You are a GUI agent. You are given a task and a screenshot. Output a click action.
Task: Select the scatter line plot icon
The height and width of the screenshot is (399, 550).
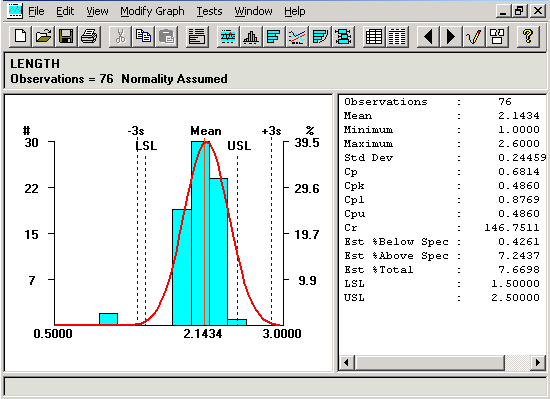pos(297,36)
